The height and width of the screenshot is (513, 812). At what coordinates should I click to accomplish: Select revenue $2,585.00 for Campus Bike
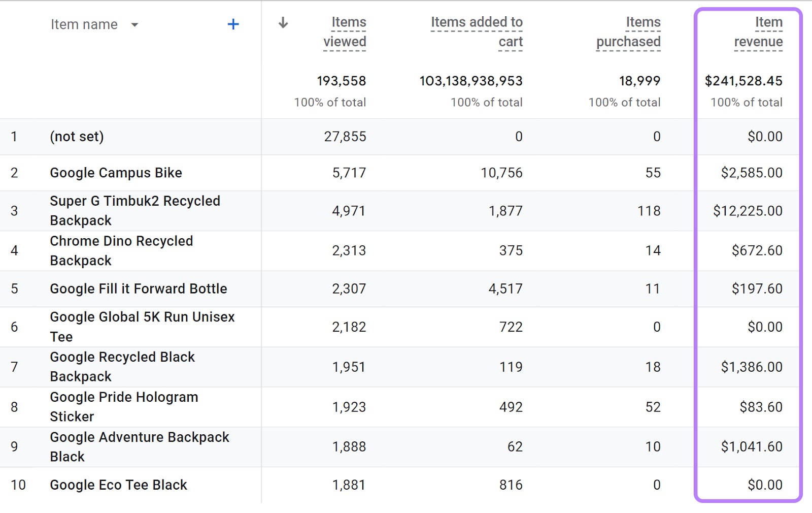(x=752, y=173)
